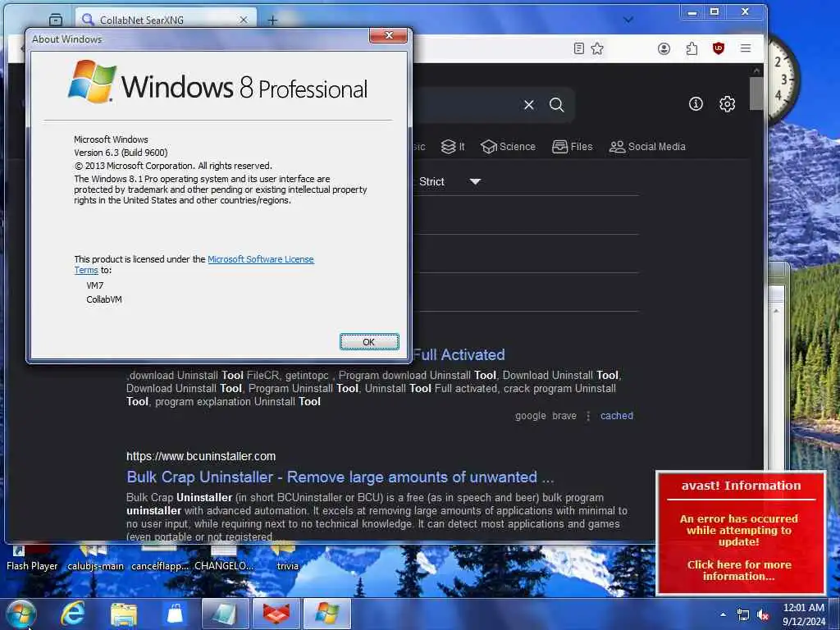Open result options three-dot icon
Viewport: 840px width, 630px height.
[588, 416]
